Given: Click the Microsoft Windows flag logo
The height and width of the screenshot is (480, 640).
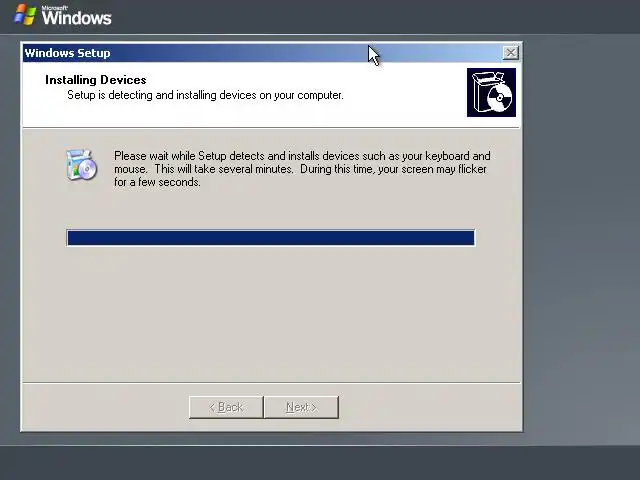Looking at the screenshot, I should pos(25,15).
